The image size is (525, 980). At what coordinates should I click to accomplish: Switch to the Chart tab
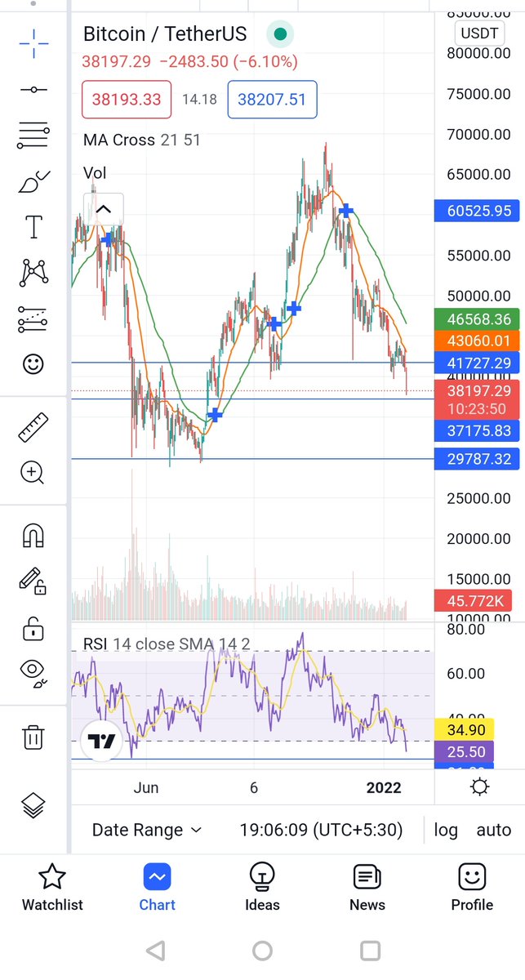point(157,888)
